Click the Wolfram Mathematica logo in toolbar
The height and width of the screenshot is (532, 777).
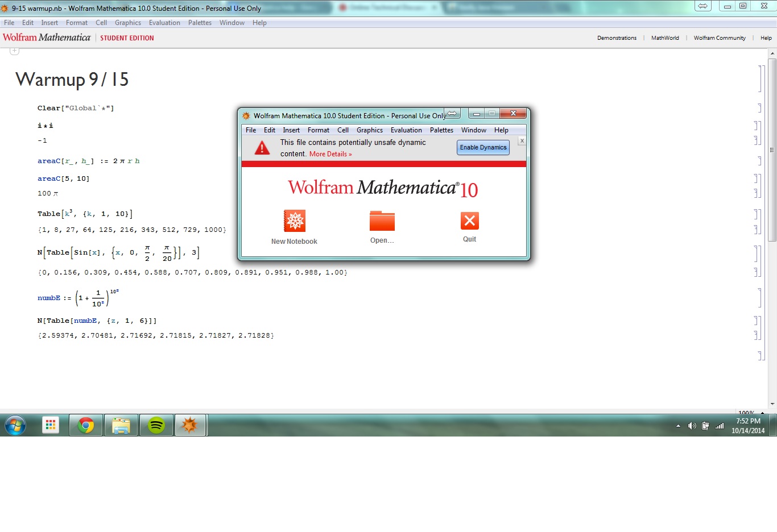click(47, 38)
